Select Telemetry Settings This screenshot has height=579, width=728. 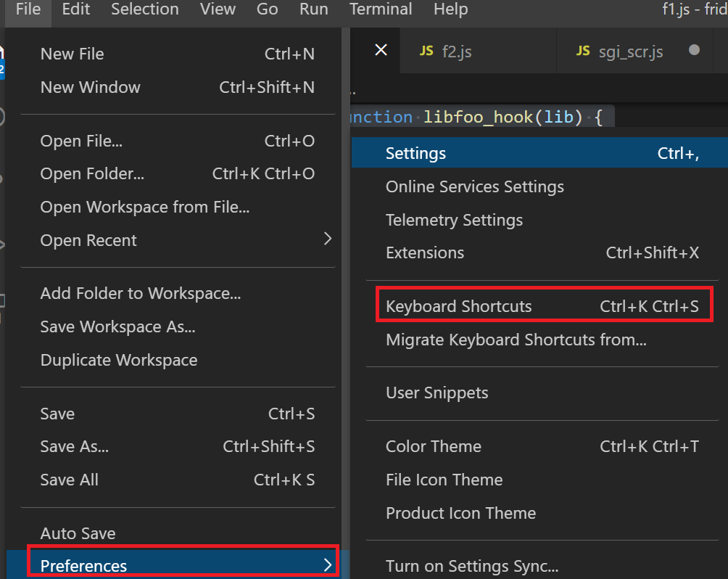454,220
